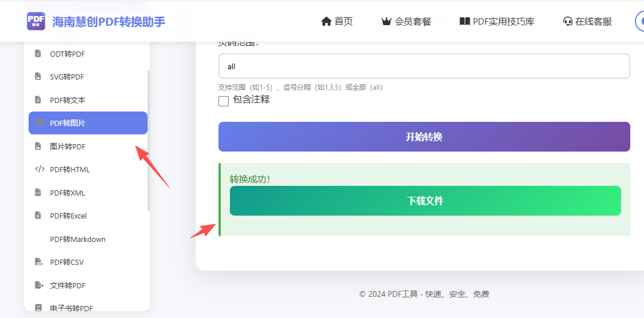This screenshot has width=644, height=318.
Task: Click the image icon next to 图片转PDF
Action: pos(38,146)
